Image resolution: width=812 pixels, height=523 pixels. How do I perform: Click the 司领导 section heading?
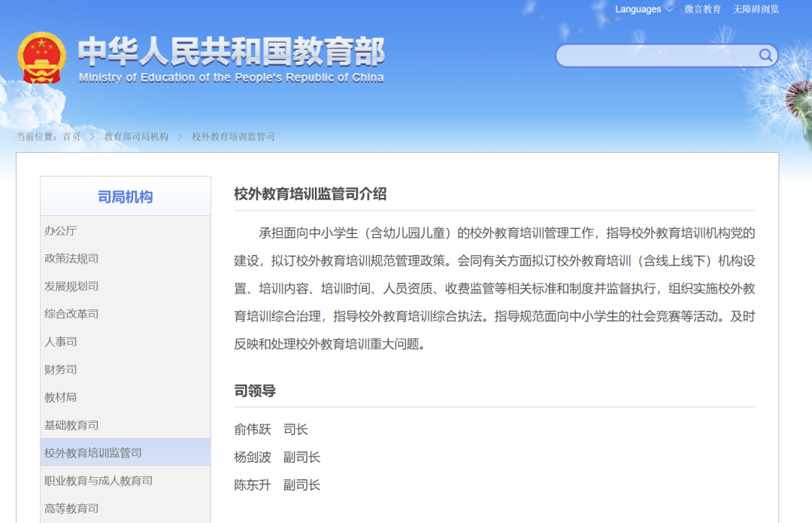255,391
